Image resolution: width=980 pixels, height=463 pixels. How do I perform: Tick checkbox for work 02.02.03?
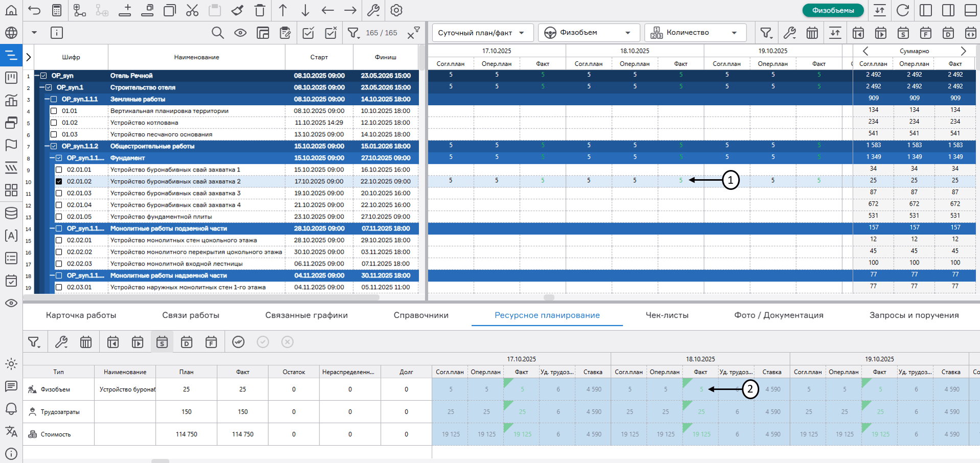tap(59, 264)
